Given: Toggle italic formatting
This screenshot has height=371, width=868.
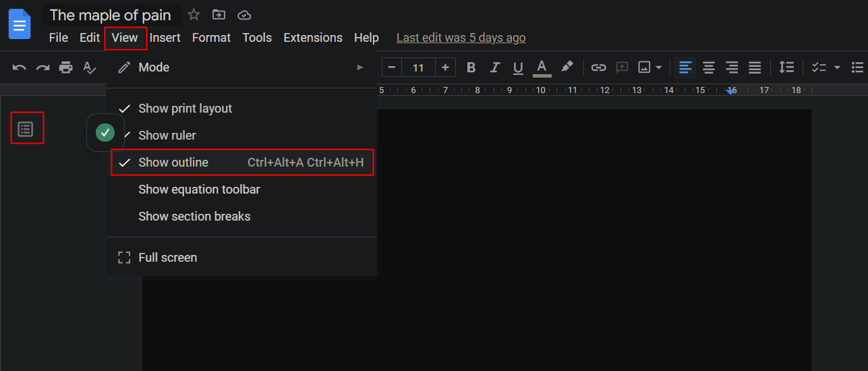Looking at the screenshot, I should tap(494, 67).
